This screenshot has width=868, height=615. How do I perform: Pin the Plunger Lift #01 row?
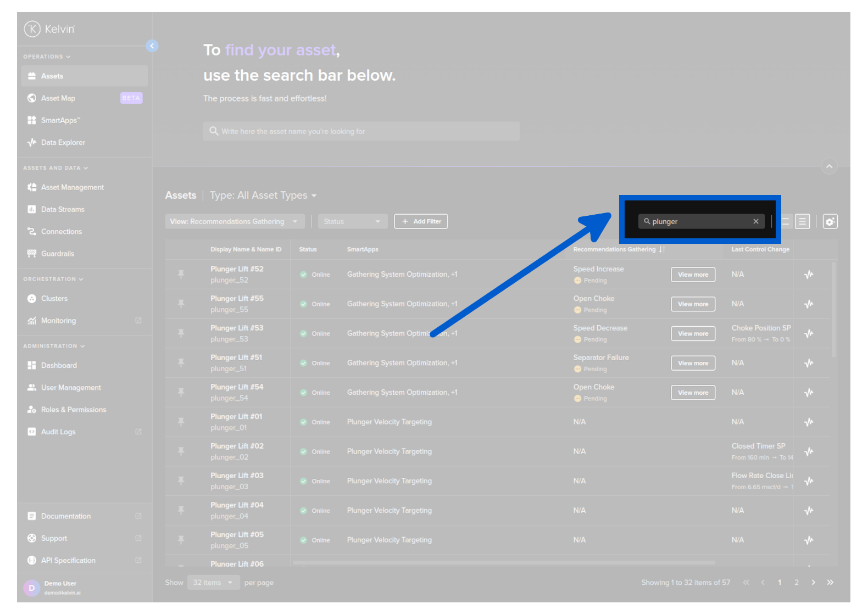click(x=181, y=422)
